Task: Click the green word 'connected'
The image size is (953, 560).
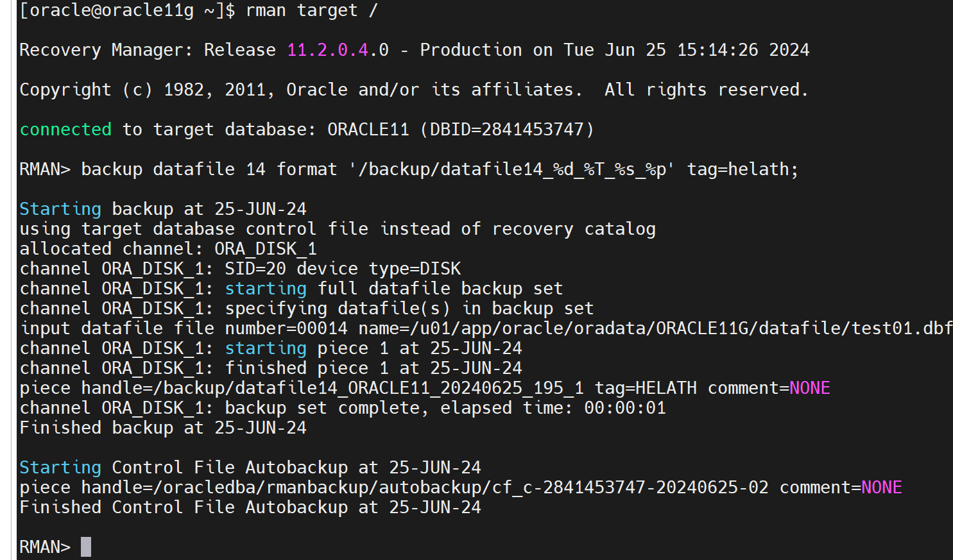Action: point(65,130)
